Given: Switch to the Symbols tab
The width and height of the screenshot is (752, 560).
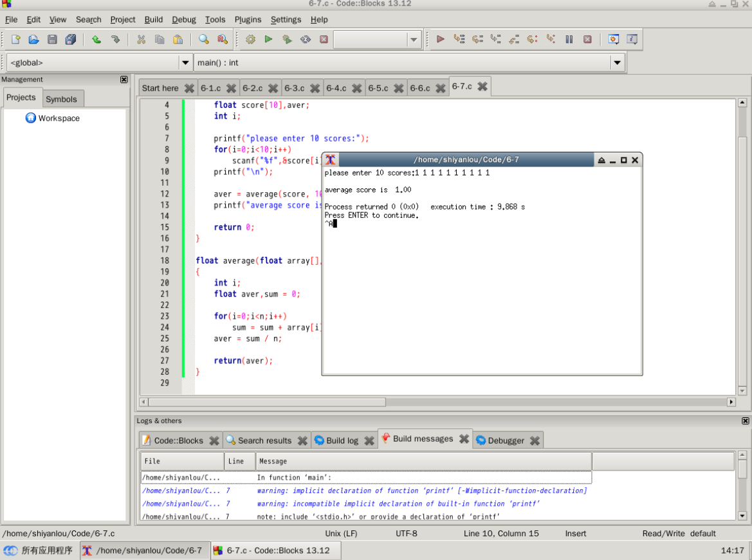Looking at the screenshot, I should click(x=61, y=99).
